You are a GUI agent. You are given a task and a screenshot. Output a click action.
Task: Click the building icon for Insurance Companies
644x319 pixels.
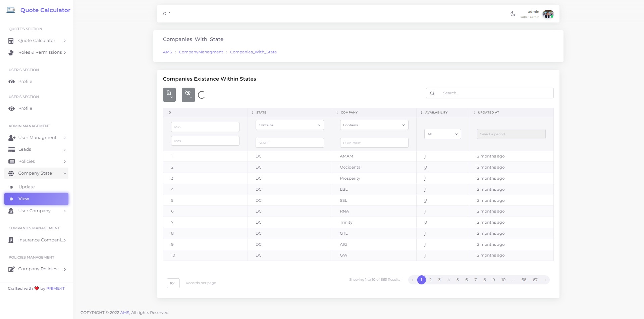(11, 240)
